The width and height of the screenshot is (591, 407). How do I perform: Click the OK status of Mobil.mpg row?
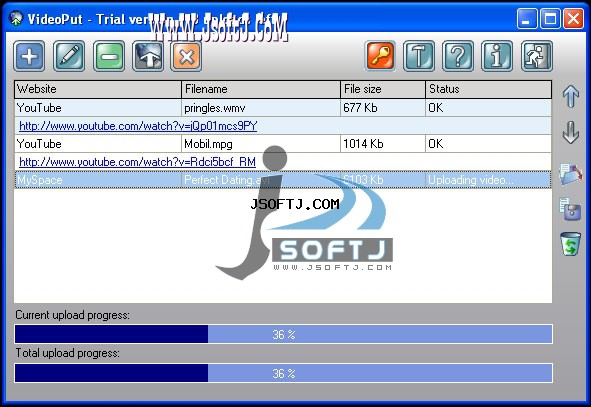tap(489, 144)
